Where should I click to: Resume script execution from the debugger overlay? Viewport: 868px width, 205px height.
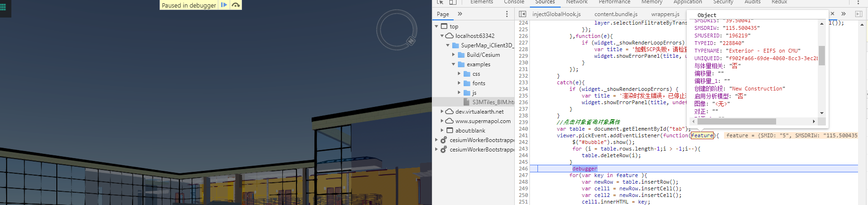click(x=224, y=5)
